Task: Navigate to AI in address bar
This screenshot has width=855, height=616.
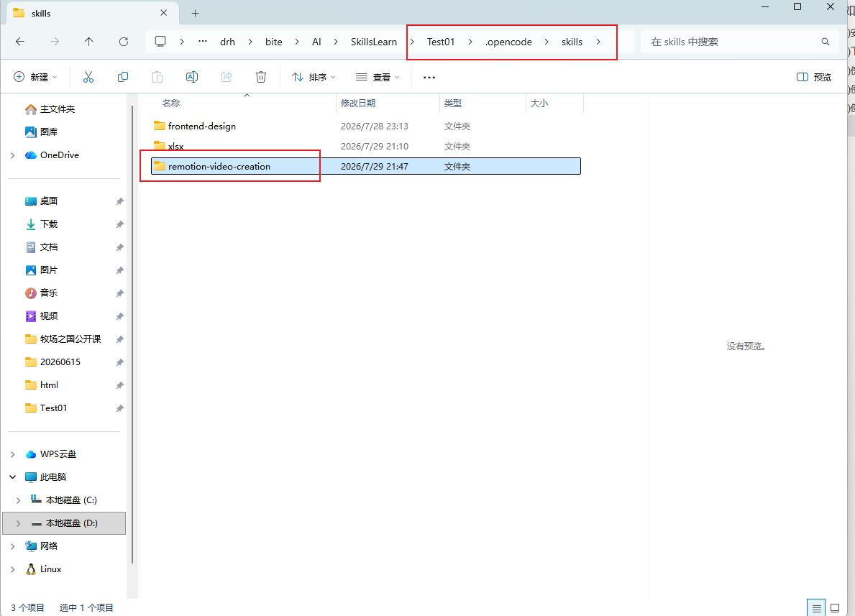Action: click(x=316, y=42)
